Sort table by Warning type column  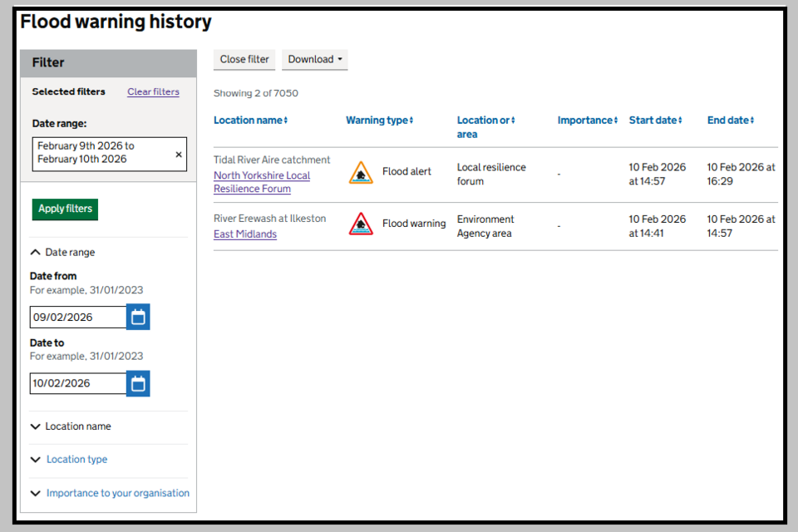[379, 121]
